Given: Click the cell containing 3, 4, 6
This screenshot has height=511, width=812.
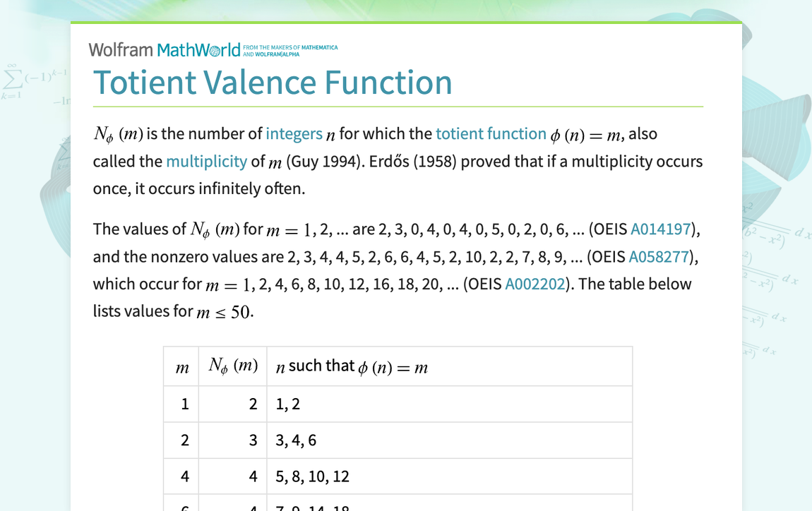Looking at the screenshot, I should pos(297,439).
